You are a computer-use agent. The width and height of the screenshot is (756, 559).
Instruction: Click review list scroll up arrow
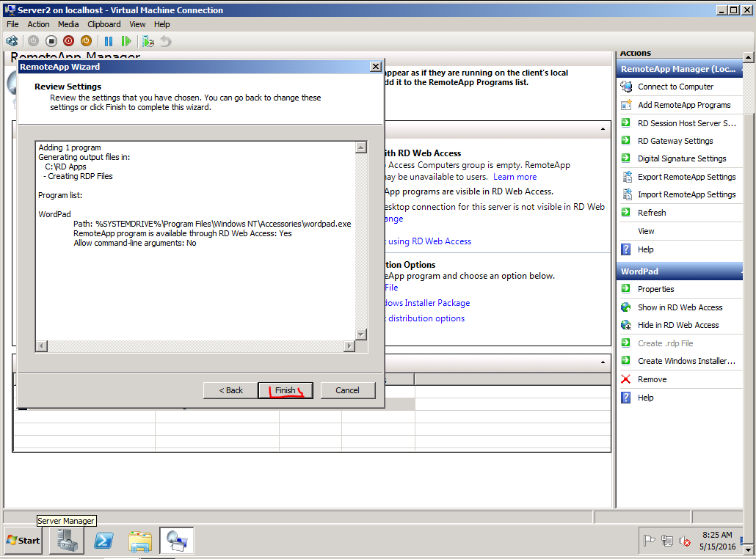360,147
